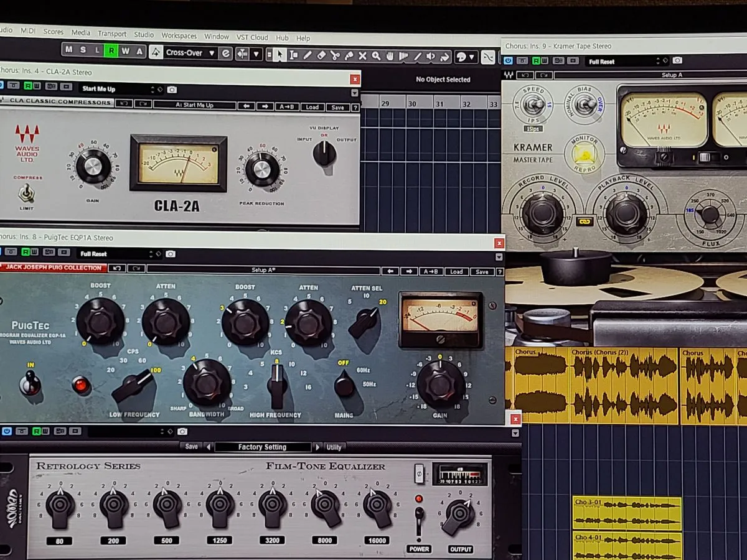Image resolution: width=747 pixels, height=560 pixels.
Task: Open the Cross-Over mode dropdown
Action: click(190, 54)
